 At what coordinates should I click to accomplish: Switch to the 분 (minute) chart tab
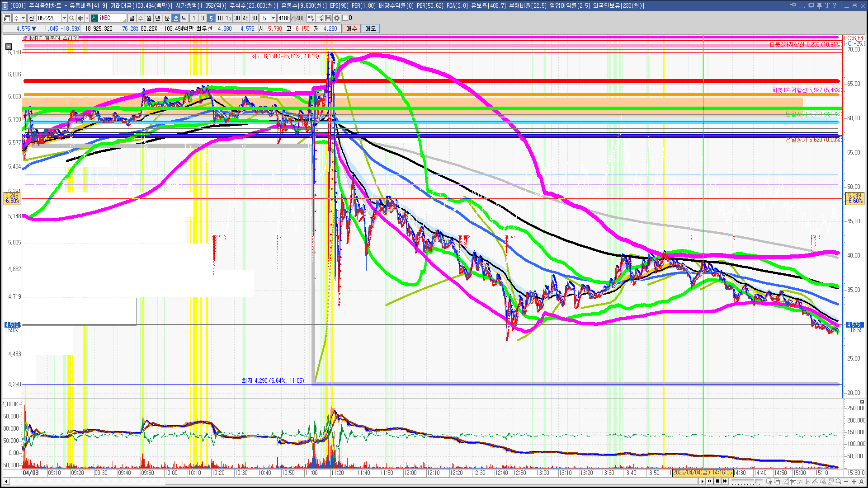tap(167, 18)
